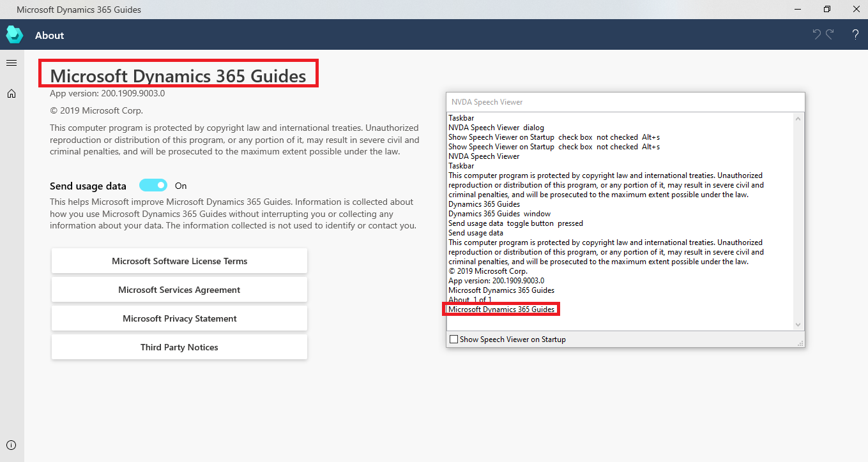Screen dimensions: 868x462
Task: Navigate home using the house icon
Action: click(x=11, y=93)
